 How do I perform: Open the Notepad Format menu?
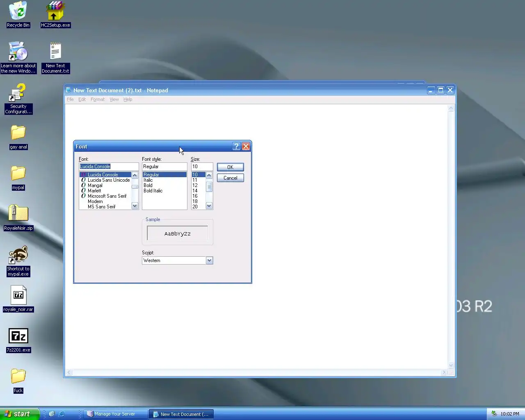98,99
